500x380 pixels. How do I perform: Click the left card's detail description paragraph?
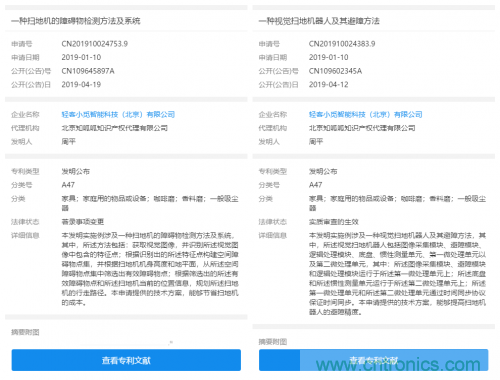click(150, 269)
